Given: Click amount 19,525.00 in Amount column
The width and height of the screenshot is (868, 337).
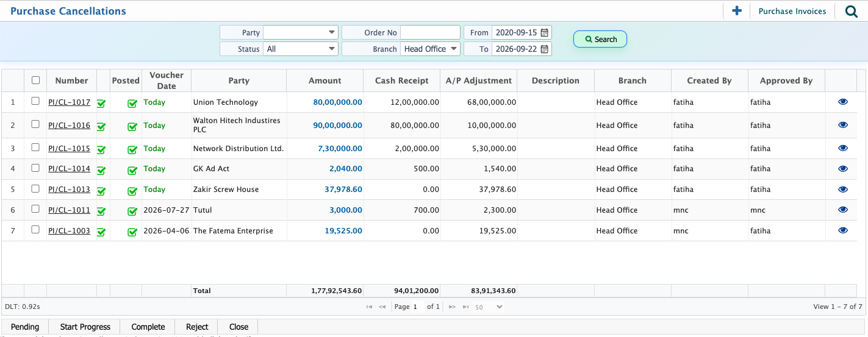Looking at the screenshot, I should tap(343, 231).
